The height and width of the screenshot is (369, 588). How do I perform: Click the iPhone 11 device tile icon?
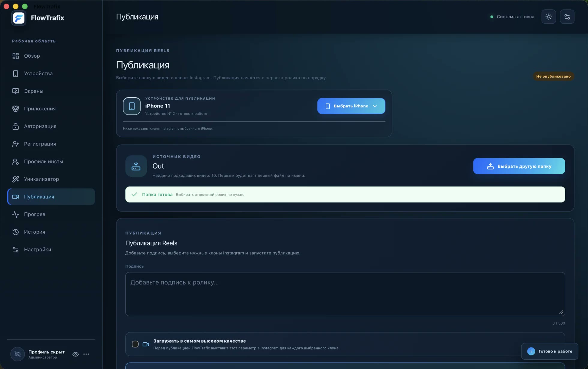(132, 106)
